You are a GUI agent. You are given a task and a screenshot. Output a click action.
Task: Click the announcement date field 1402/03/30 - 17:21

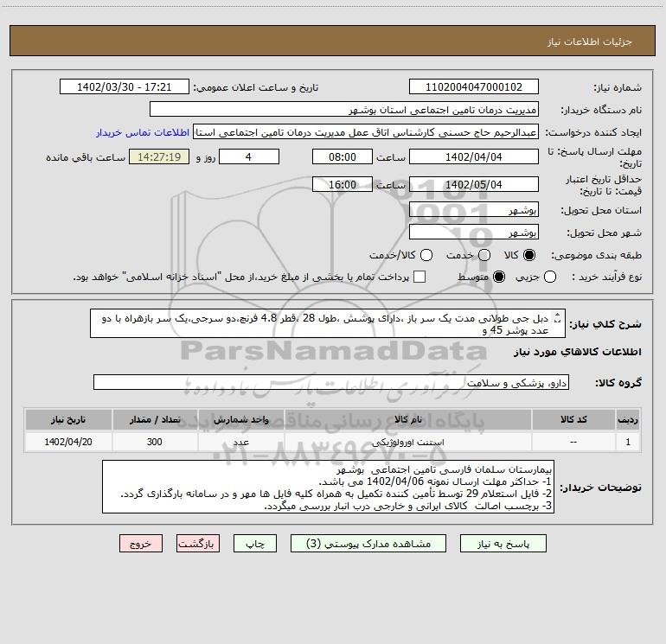pyautogui.click(x=125, y=86)
